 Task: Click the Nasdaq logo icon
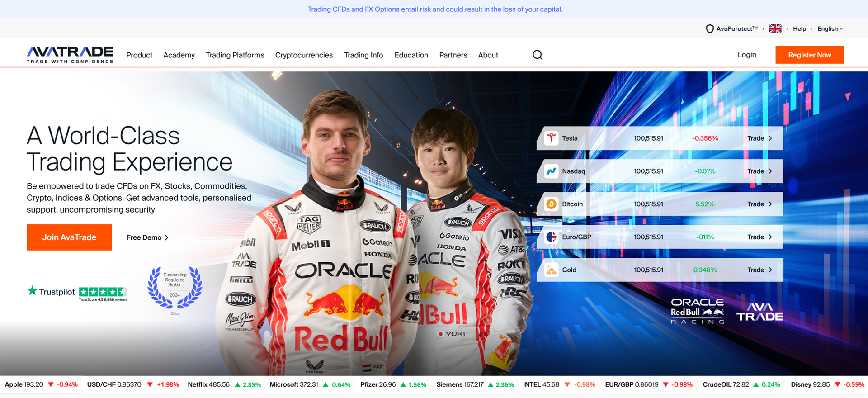[x=551, y=171]
